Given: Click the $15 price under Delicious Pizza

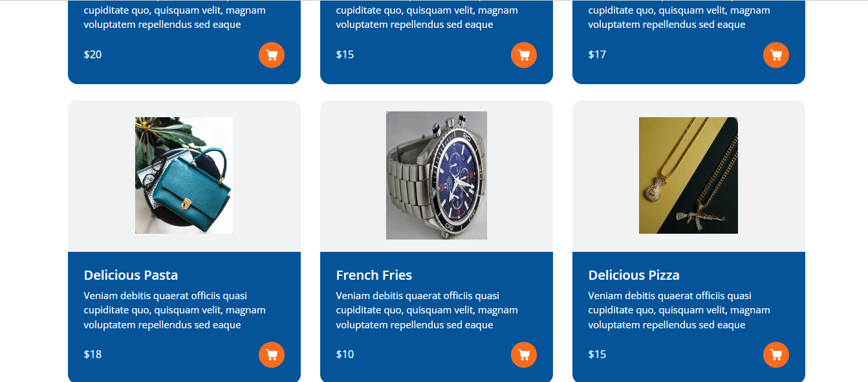Looking at the screenshot, I should click(x=597, y=354).
